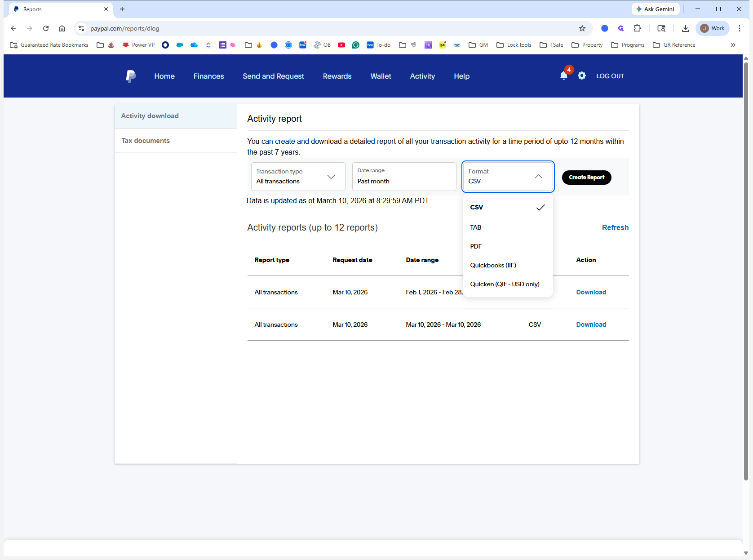Download the Feb 1, 2026 report

coord(591,292)
